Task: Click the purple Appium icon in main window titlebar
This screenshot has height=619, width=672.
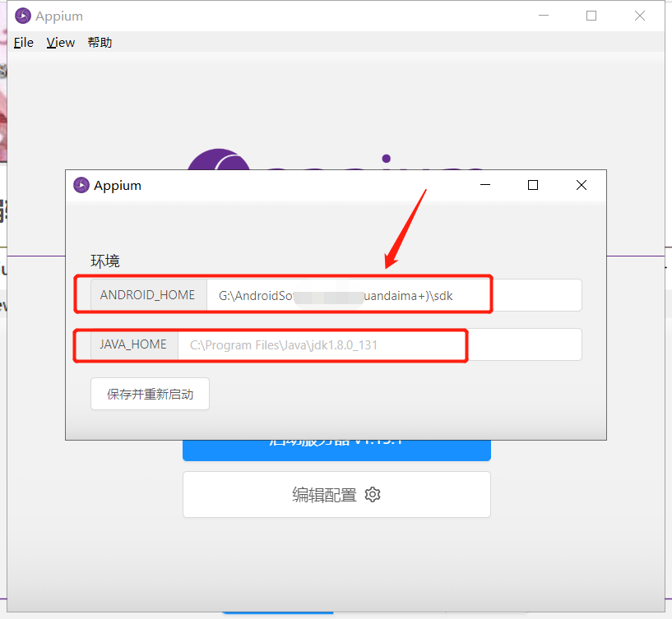Action: [x=24, y=15]
